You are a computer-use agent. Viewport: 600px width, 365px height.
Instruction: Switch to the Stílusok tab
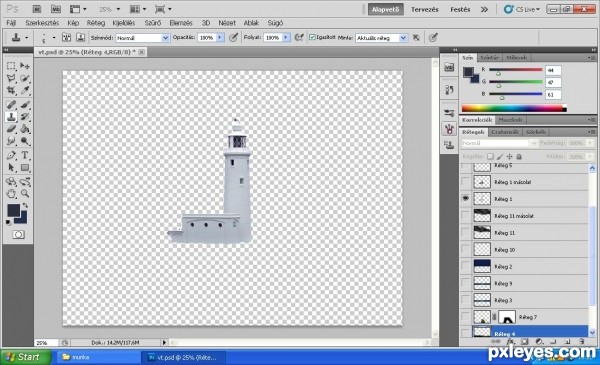click(516, 57)
